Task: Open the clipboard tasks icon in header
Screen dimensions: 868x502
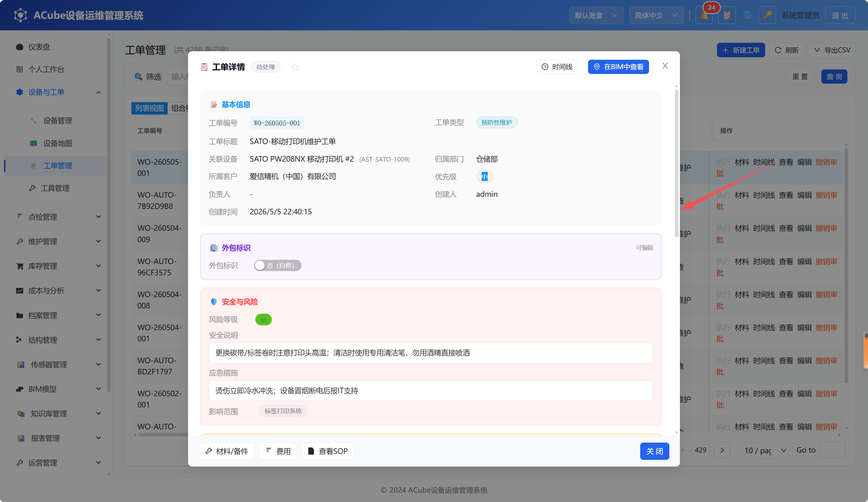Action: [727, 15]
